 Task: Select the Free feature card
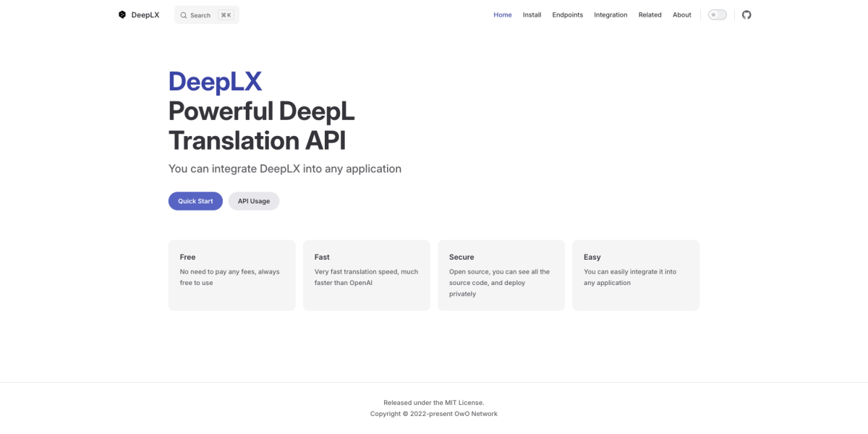coord(231,275)
